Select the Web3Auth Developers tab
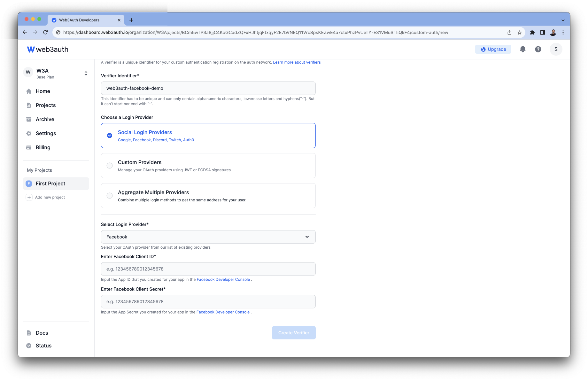This screenshot has width=588, height=381. pyautogui.click(x=86, y=20)
